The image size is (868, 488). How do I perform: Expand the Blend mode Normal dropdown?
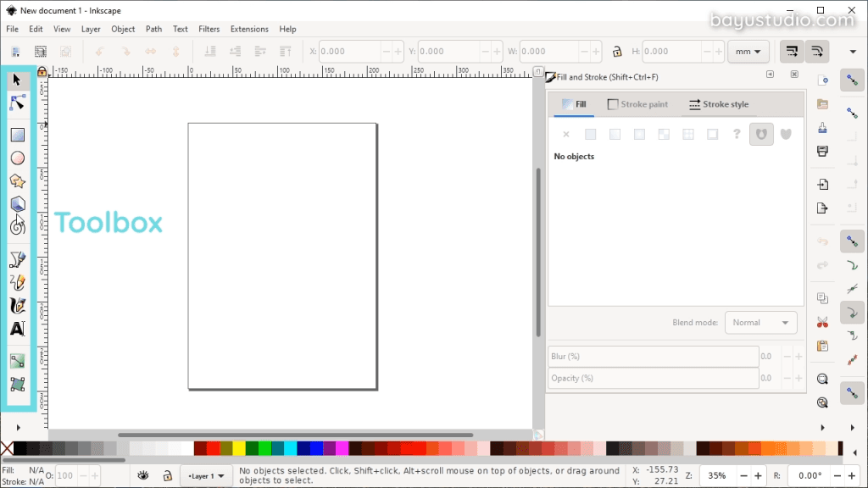(x=760, y=323)
